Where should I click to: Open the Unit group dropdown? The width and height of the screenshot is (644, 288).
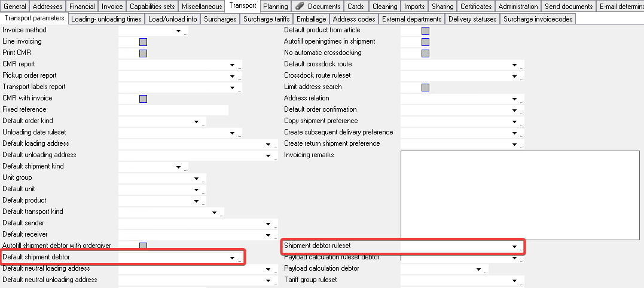coord(196,179)
